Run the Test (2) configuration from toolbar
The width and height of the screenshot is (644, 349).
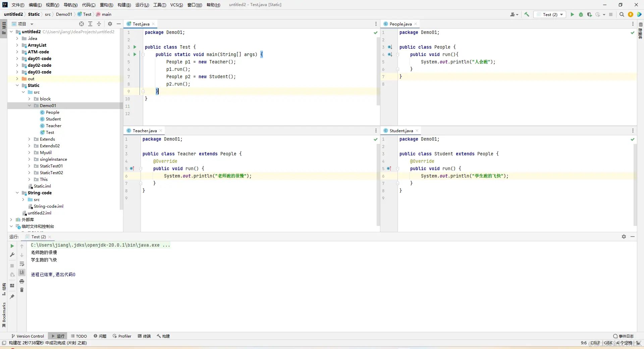pos(572,14)
